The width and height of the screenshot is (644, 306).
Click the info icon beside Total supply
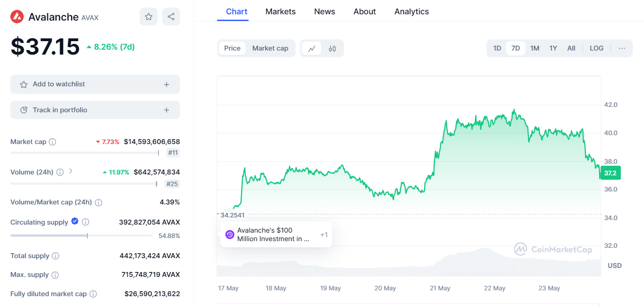pos(56,256)
